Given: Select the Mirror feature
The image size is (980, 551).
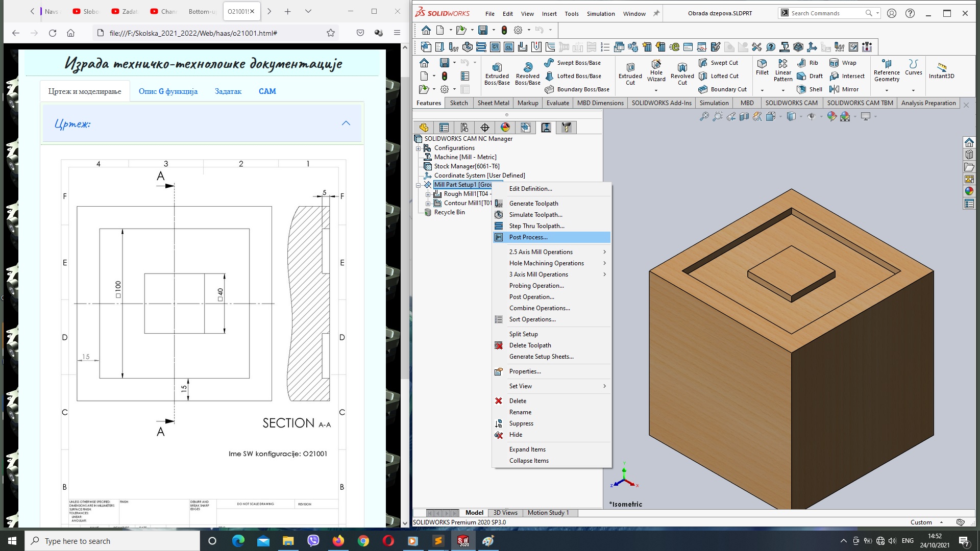Looking at the screenshot, I should 844,89.
